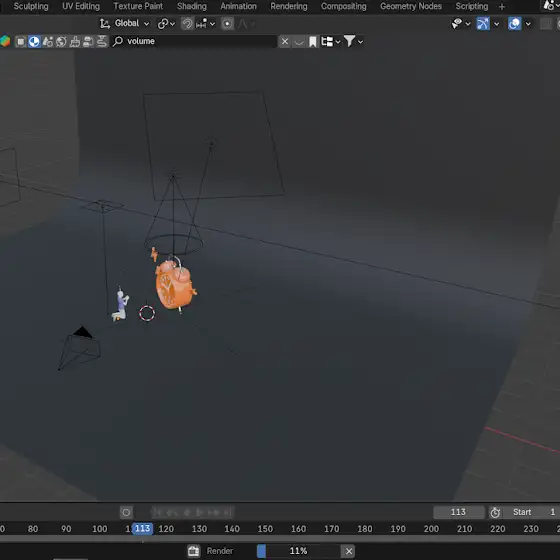The width and height of the screenshot is (560, 560).
Task: Add a new workspace with plus
Action: (x=501, y=6)
